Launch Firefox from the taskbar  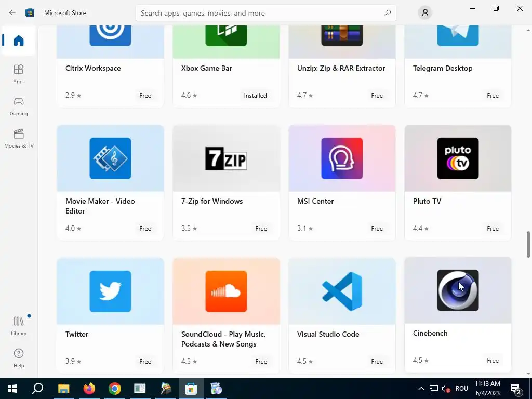[x=89, y=389]
